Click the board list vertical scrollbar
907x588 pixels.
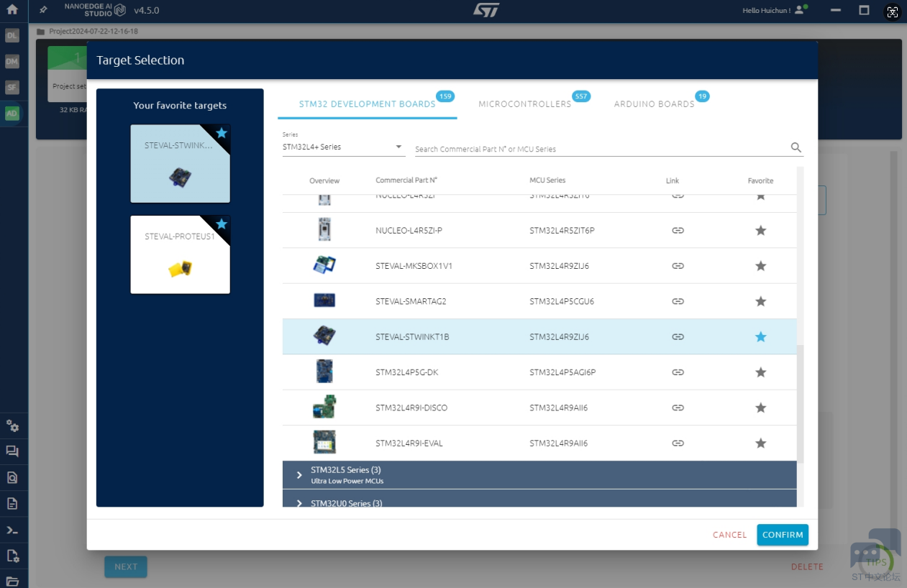(x=801, y=403)
